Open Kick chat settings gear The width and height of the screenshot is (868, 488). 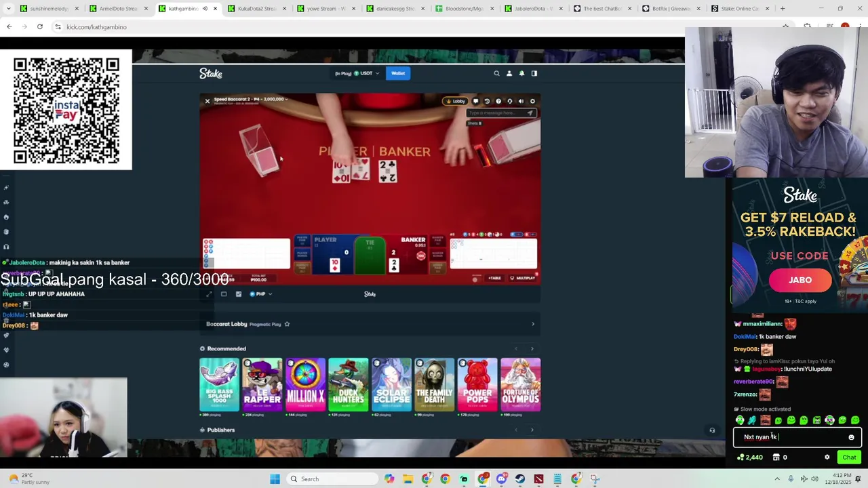827,457
